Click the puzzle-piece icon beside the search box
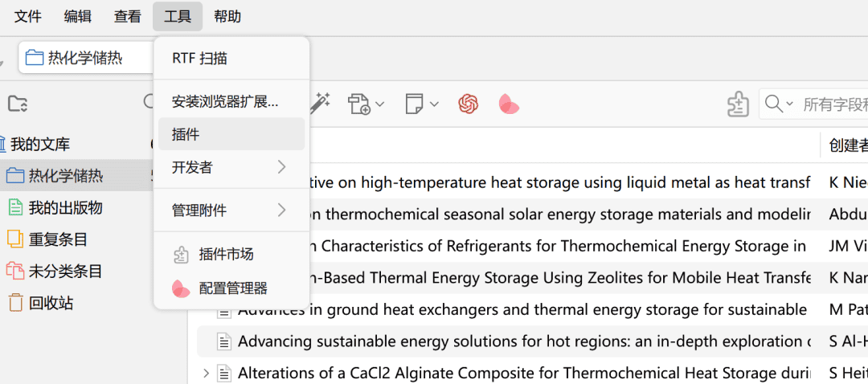This screenshot has width=868, height=384. point(737,104)
